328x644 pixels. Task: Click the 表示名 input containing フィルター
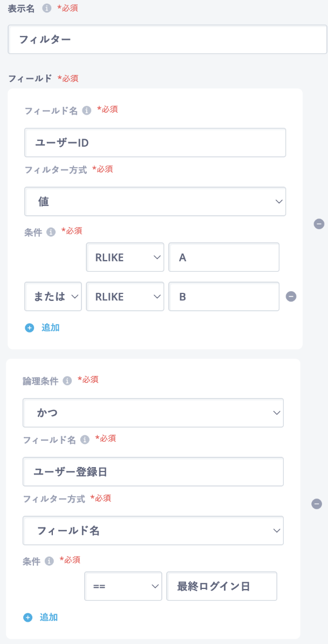click(167, 39)
